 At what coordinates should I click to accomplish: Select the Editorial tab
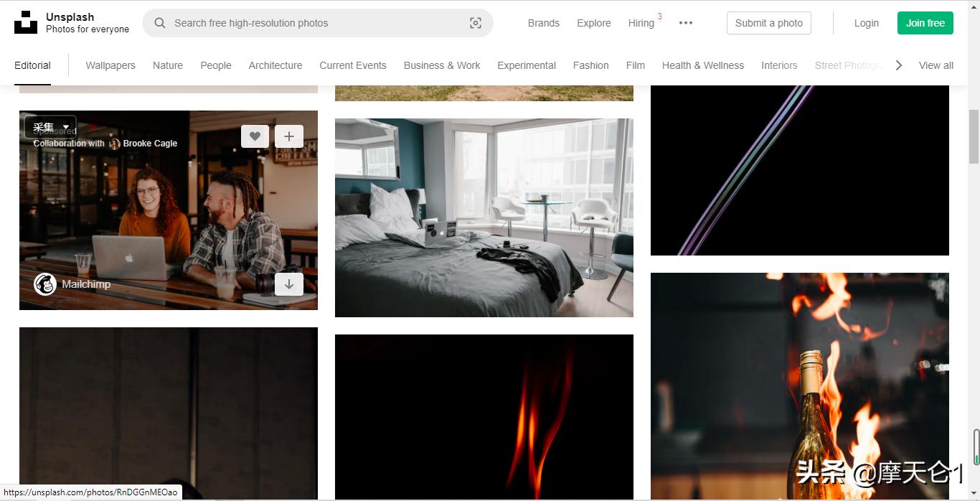click(x=32, y=65)
